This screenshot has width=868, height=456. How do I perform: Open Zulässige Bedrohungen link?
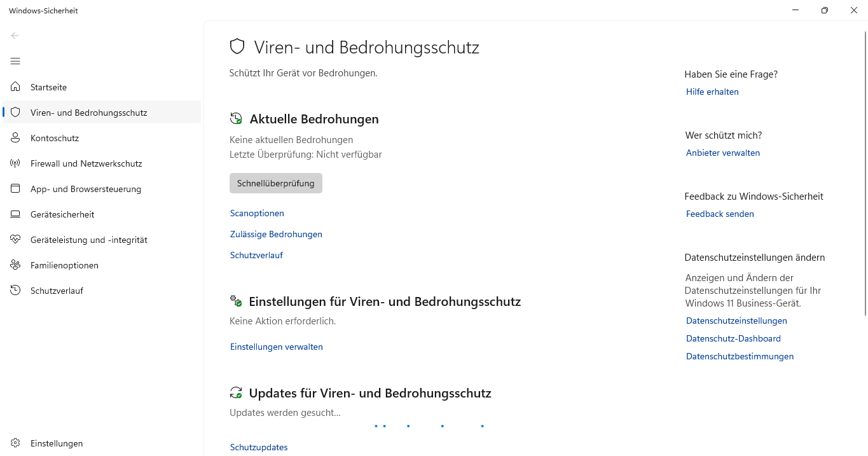pyautogui.click(x=276, y=234)
